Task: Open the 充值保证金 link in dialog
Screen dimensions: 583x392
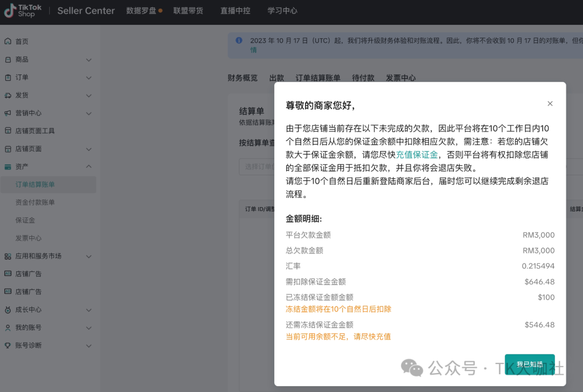Action: (x=417, y=155)
